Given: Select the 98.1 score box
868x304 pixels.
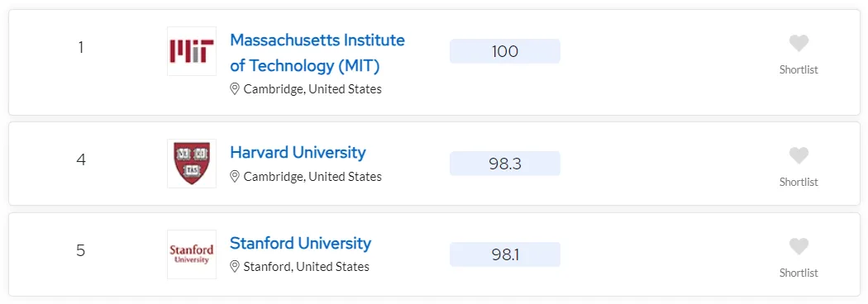Looking at the screenshot, I should point(505,254).
